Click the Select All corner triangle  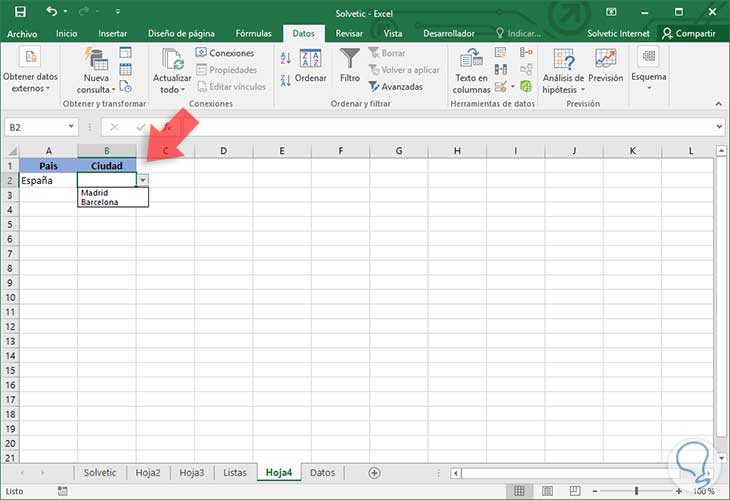tap(12, 151)
